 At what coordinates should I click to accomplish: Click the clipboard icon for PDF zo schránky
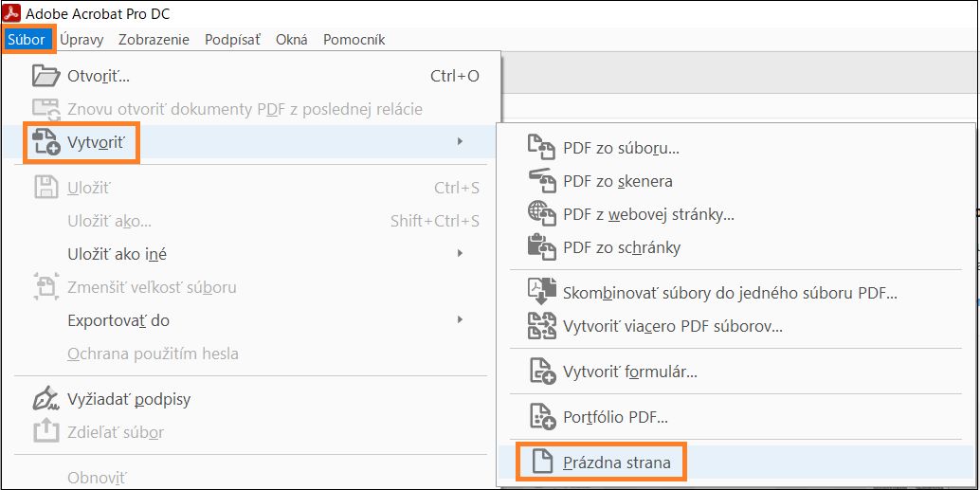click(x=541, y=247)
